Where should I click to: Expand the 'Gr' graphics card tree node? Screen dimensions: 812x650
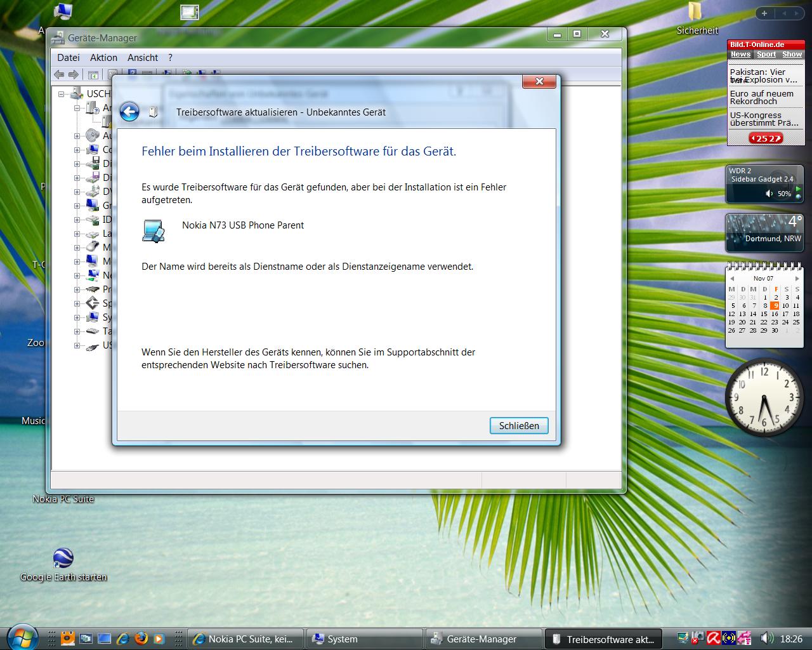point(77,206)
